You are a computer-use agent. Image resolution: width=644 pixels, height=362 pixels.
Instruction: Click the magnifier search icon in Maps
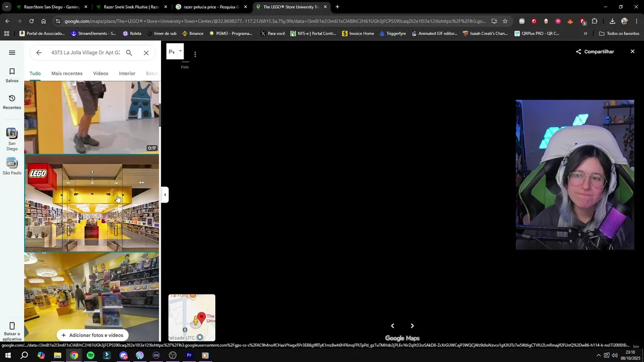tap(129, 52)
